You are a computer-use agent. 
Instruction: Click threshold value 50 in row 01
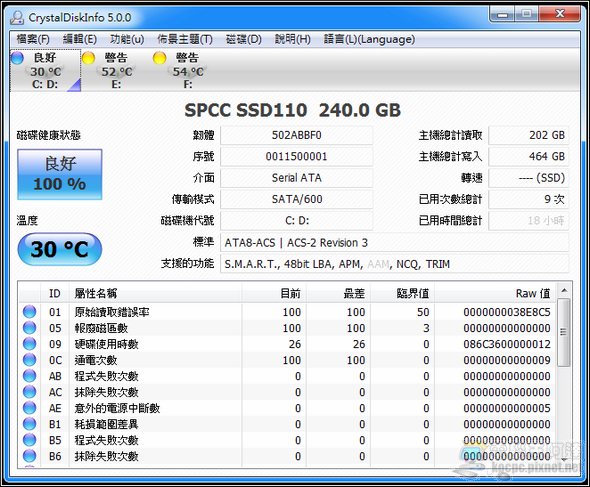[x=423, y=312]
